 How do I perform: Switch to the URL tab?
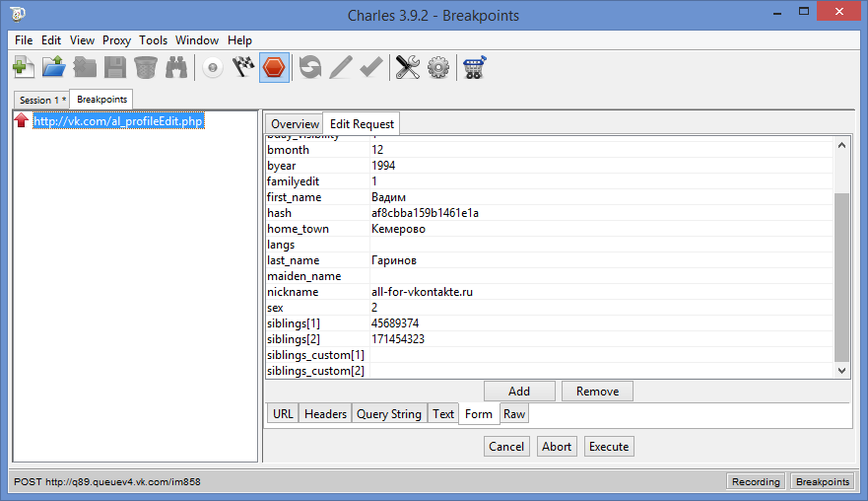tap(283, 414)
